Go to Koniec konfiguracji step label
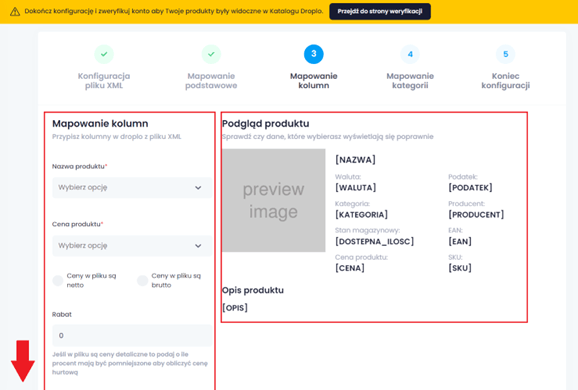 tap(505, 81)
